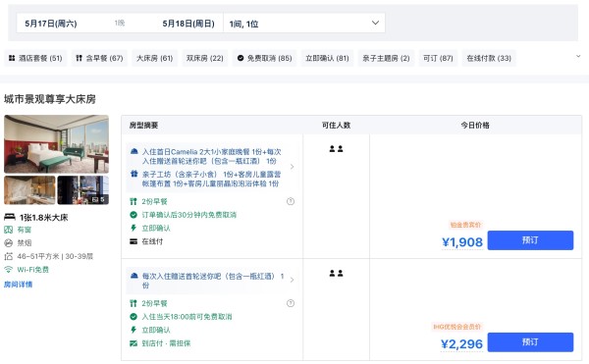Click the Wi-Fi免费 icon
This screenshot has height=364, width=589.
(x=8, y=270)
